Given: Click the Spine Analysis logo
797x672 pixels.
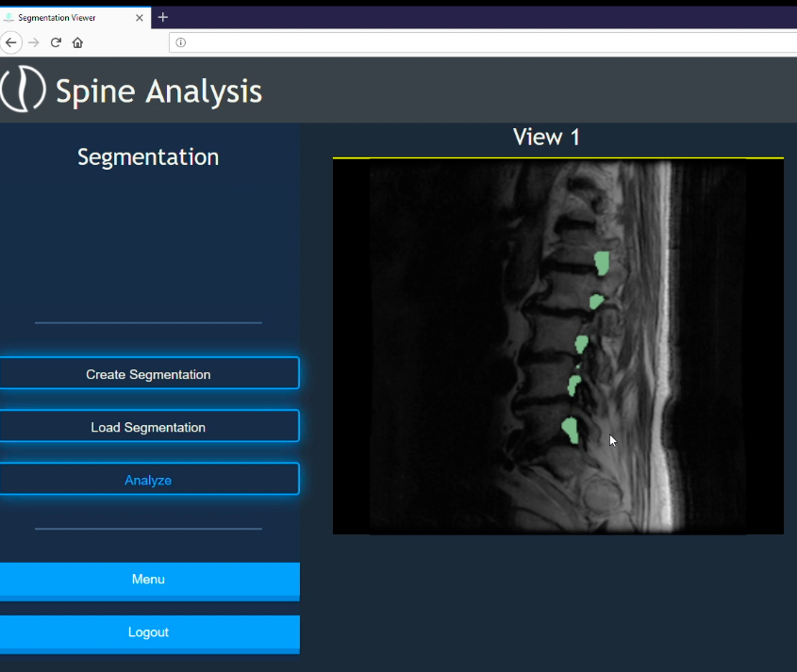Looking at the screenshot, I should [x=23, y=89].
